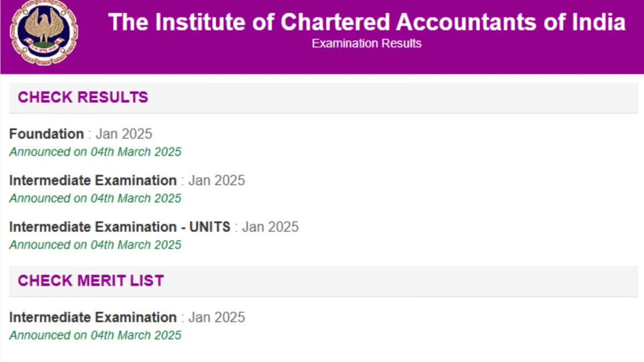The height and width of the screenshot is (362, 644).
Task: Click Jan 2025 beside the merit list Intermediate Examination
Action: point(217,317)
